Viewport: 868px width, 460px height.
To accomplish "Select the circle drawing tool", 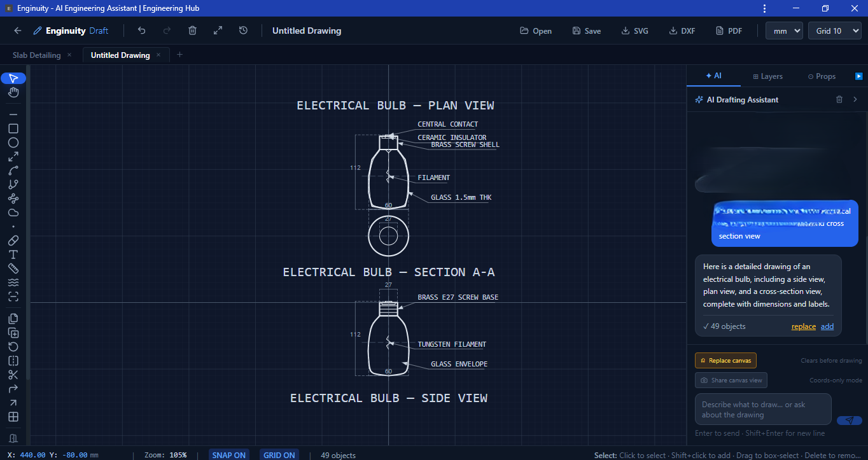I will pyautogui.click(x=13, y=143).
